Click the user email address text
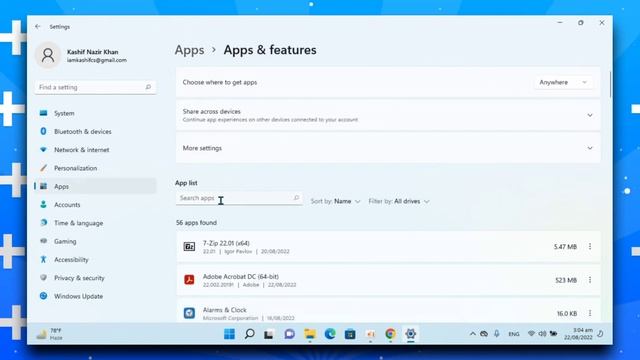Screen dimensions: 640x360 (97, 60)
